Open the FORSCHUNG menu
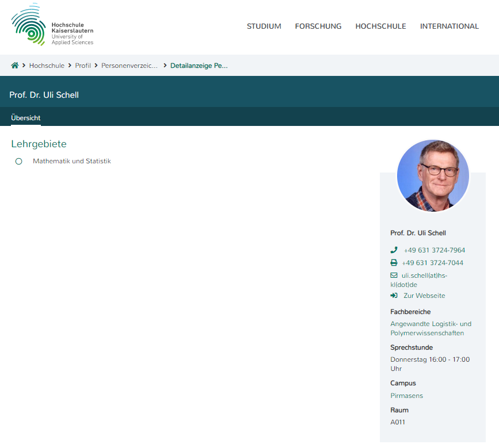The image size is (499, 448). (318, 26)
